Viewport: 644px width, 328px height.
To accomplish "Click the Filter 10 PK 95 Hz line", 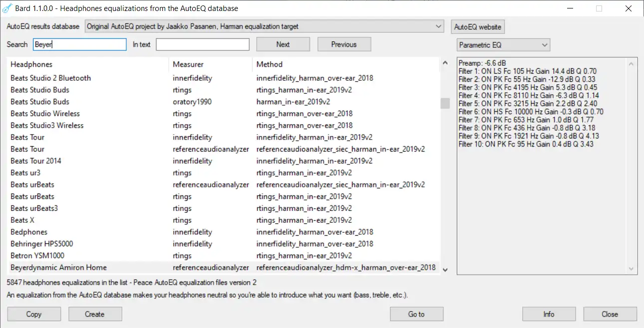I will tap(526, 144).
